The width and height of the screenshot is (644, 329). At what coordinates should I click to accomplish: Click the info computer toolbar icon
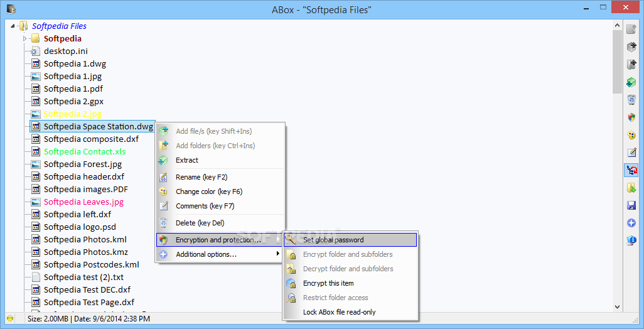click(631, 240)
